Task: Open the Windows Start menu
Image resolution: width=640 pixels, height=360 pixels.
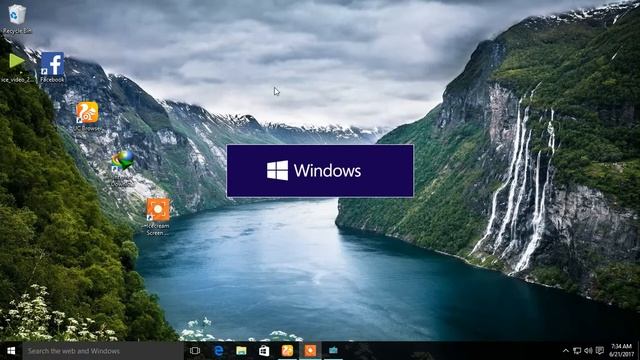Action: point(11,351)
